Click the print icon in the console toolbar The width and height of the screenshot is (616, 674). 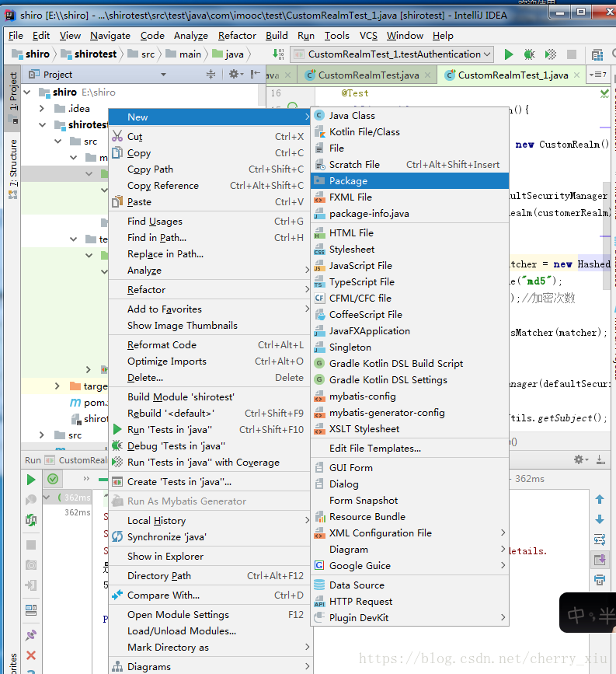click(600, 580)
